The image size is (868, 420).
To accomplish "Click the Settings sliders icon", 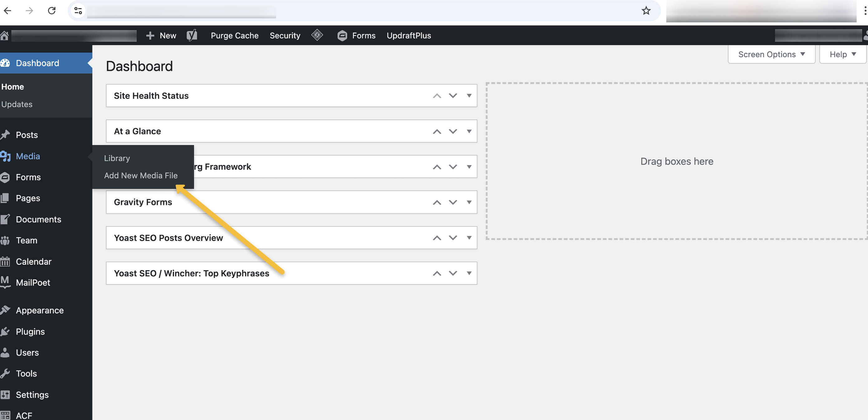I will (5, 394).
